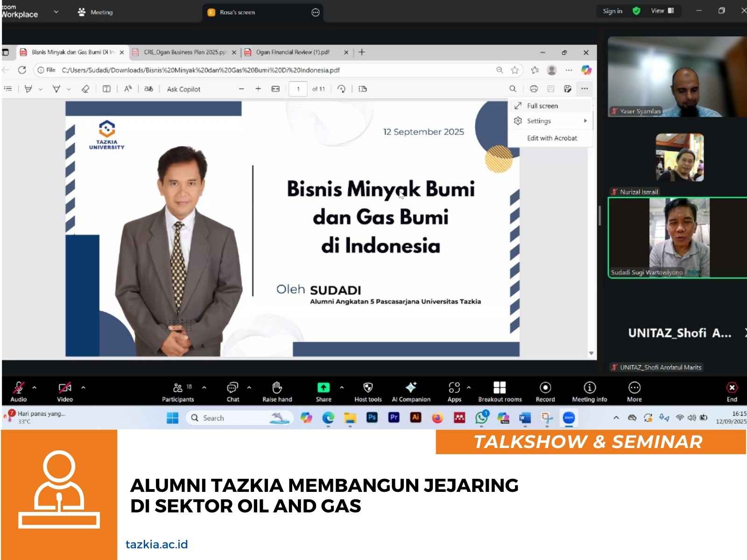Expand the Audio options arrow
This screenshot has height=560, width=747.
pyautogui.click(x=35, y=387)
